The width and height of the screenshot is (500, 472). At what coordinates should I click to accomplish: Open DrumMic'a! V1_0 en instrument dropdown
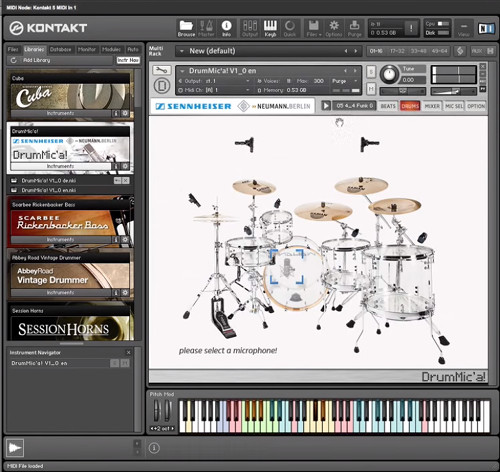182,71
